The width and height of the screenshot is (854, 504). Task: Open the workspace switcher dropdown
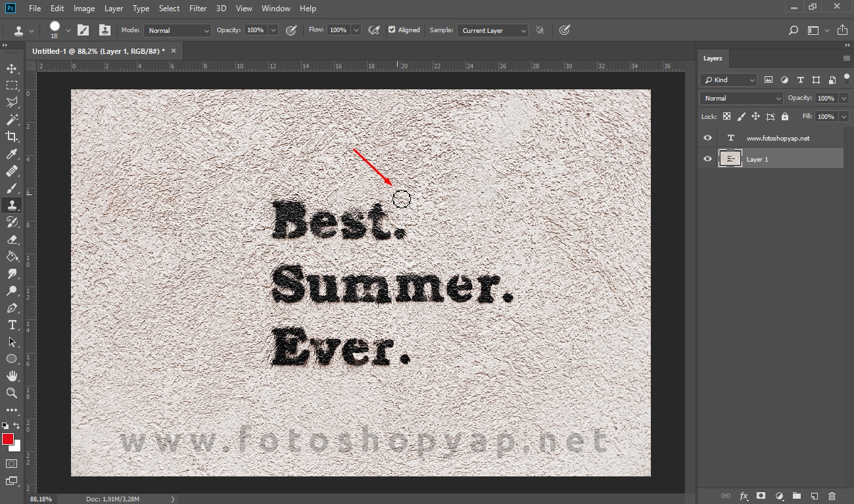[818, 30]
